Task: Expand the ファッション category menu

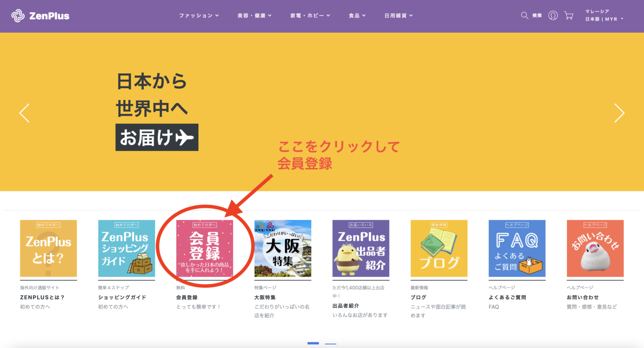Action: click(x=198, y=16)
